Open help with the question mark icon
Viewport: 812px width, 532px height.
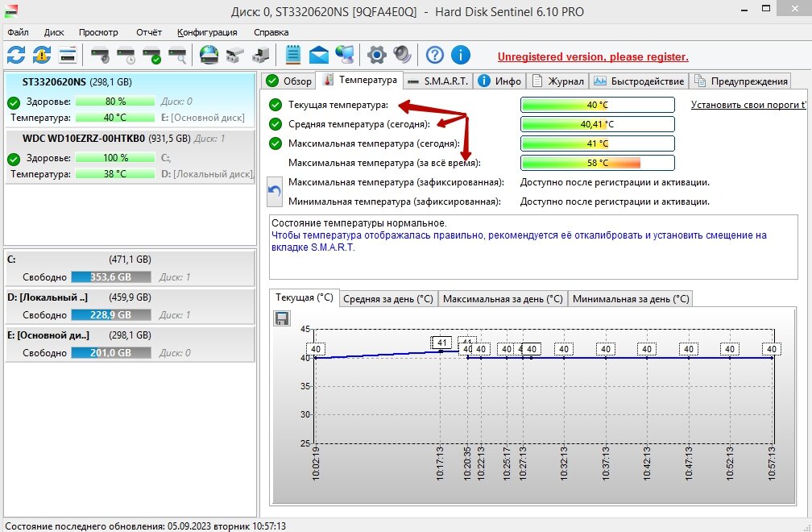[434, 54]
